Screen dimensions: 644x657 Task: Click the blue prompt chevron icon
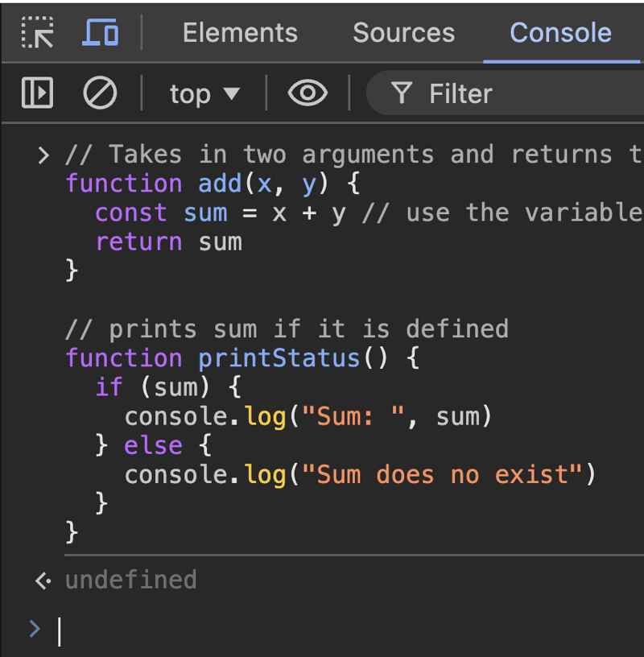click(x=35, y=629)
